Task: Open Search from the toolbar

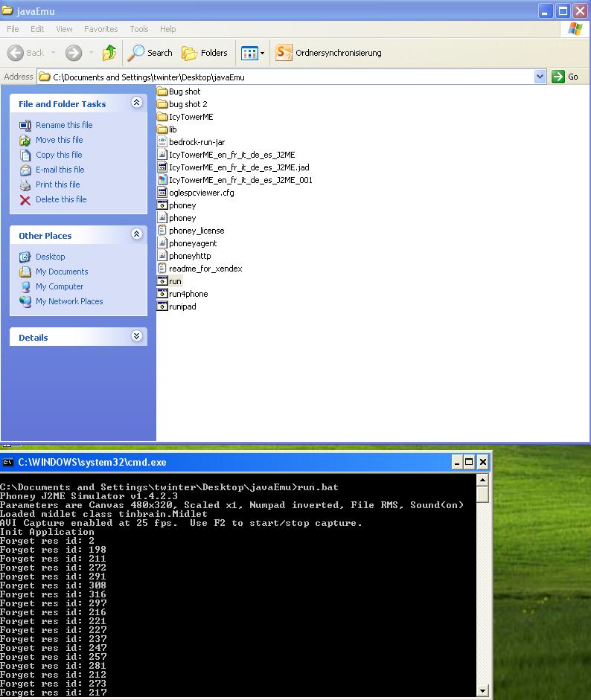Action: tap(150, 53)
